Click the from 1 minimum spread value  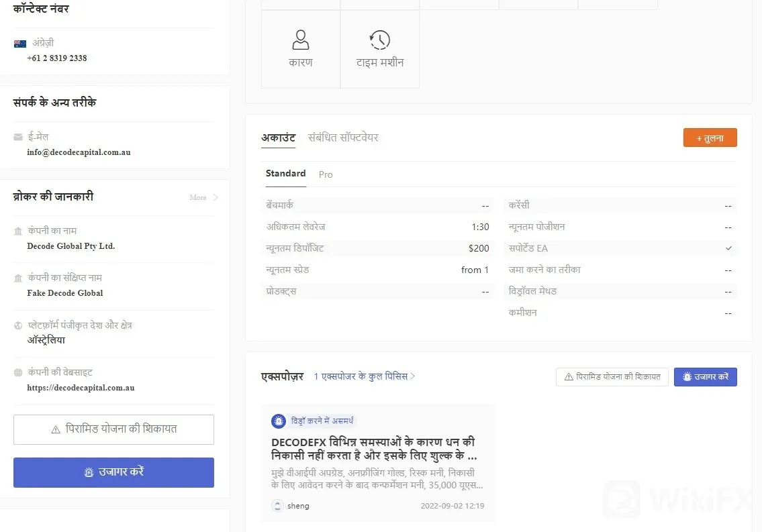point(475,270)
